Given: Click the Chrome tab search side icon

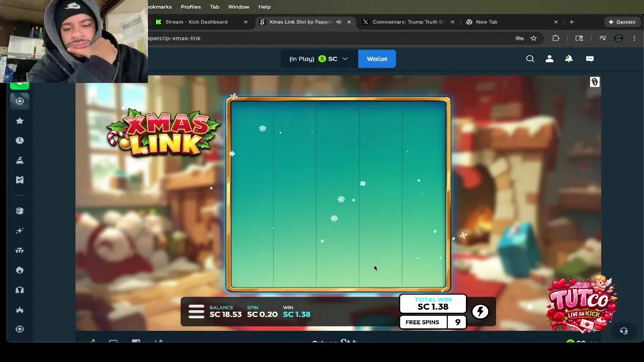Looking at the screenshot, I should tap(579, 38).
